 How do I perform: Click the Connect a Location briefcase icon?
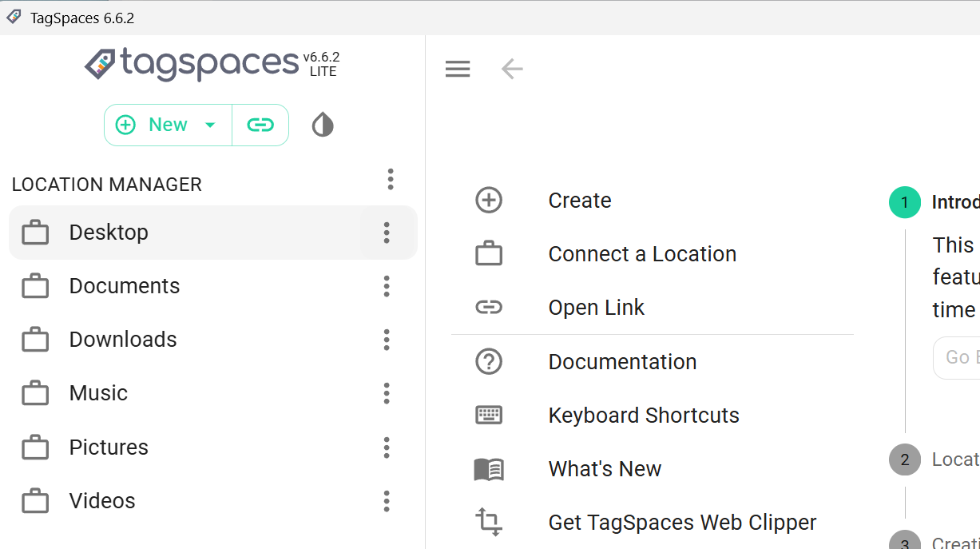[489, 253]
